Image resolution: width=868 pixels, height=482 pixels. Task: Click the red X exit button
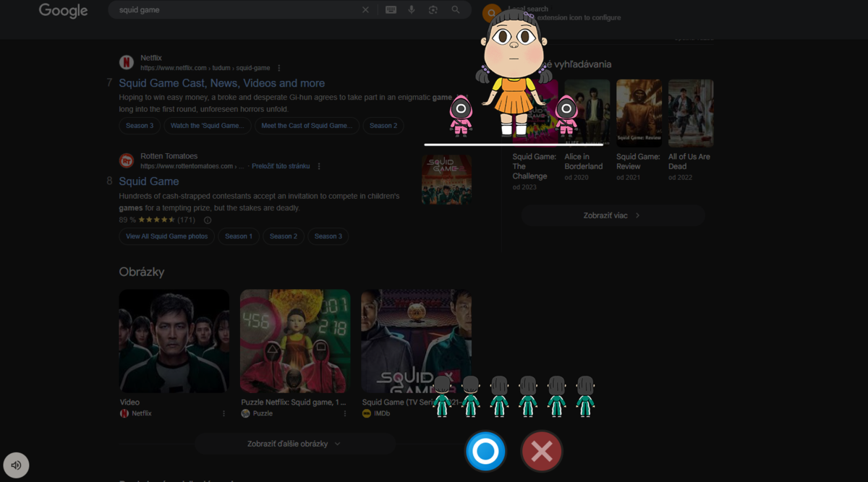(x=542, y=451)
